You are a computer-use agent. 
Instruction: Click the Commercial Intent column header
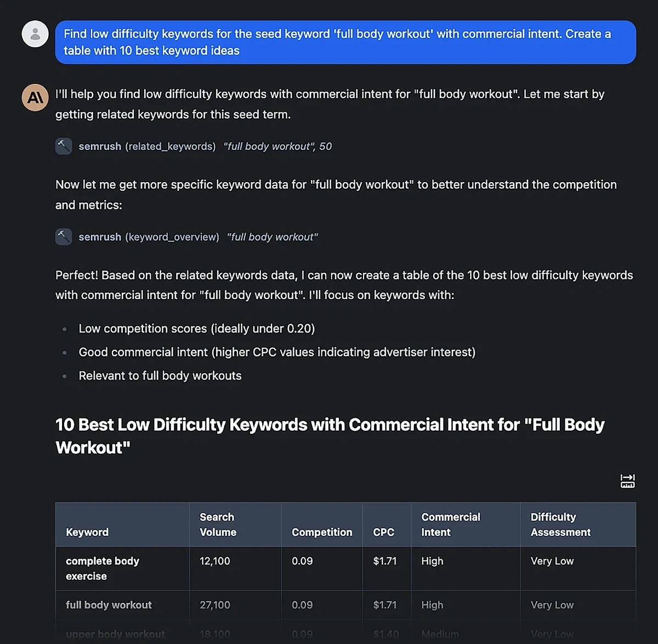click(450, 524)
